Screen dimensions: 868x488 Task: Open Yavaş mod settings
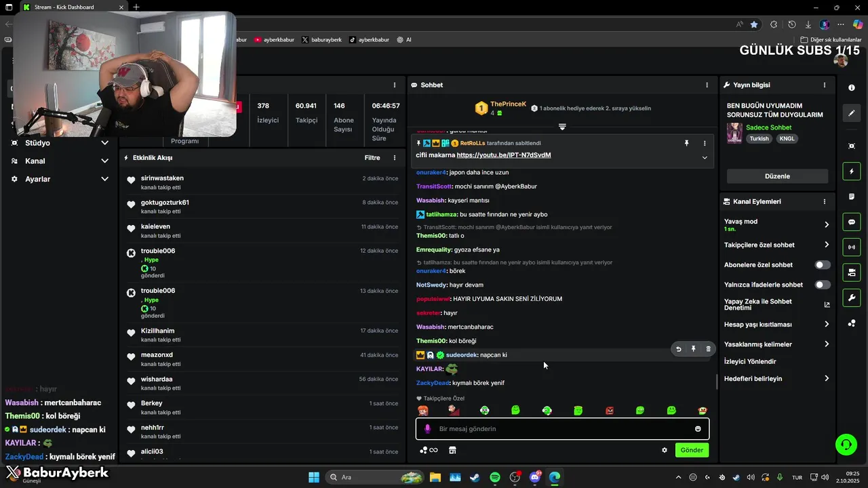[x=777, y=224]
